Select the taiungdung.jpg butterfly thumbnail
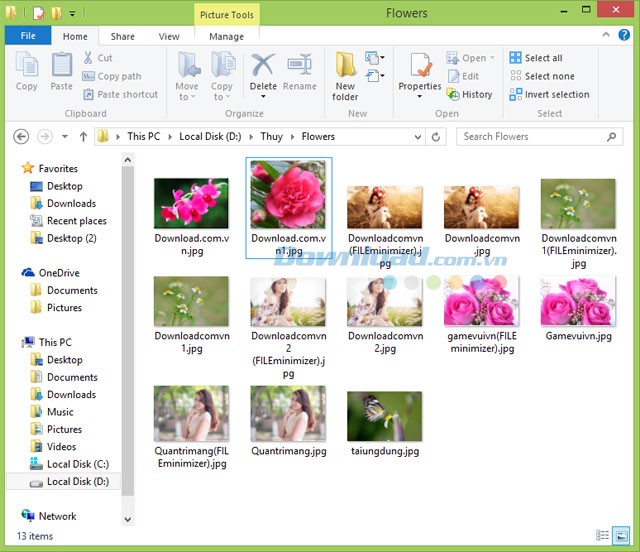Image resolution: width=640 pixels, height=552 pixels. click(384, 416)
